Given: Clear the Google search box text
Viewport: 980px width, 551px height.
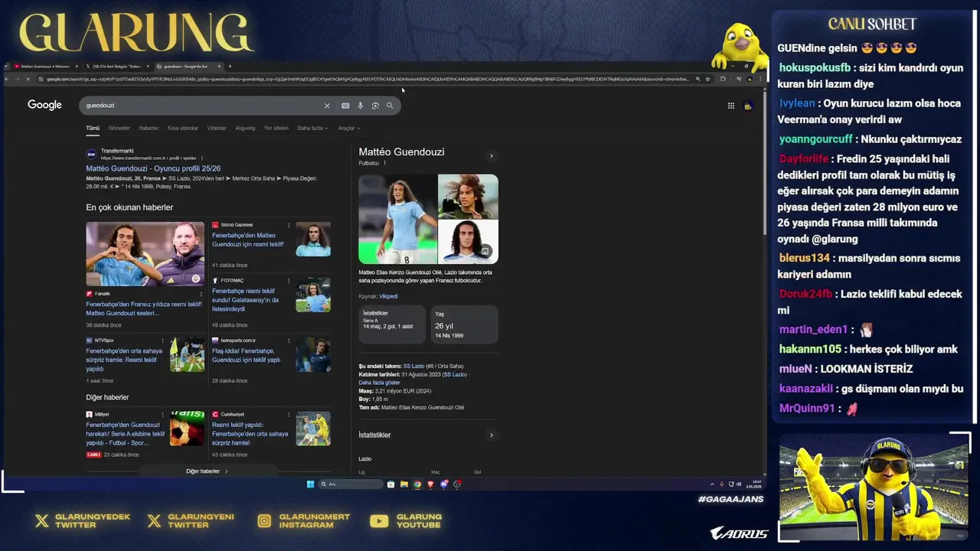Looking at the screenshot, I should tap(327, 106).
